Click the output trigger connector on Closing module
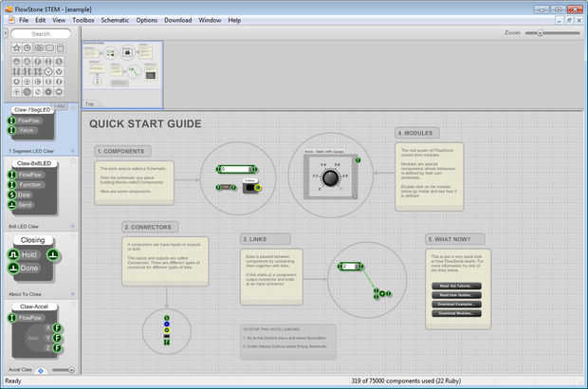The width and height of the screenshot is (588, 389). click(53, 255)
